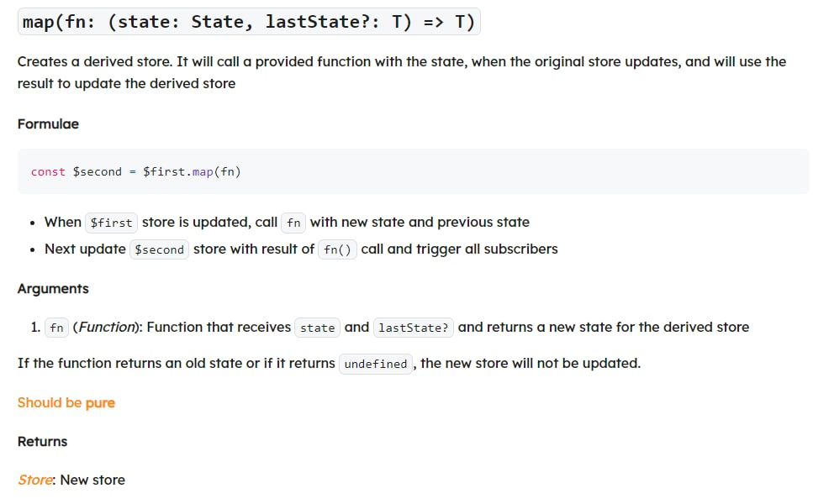Image resolution: width=813 pixels, height=504 pixels.
Task: Click the orange Store link under Returns
Action: tap(35, 480)
